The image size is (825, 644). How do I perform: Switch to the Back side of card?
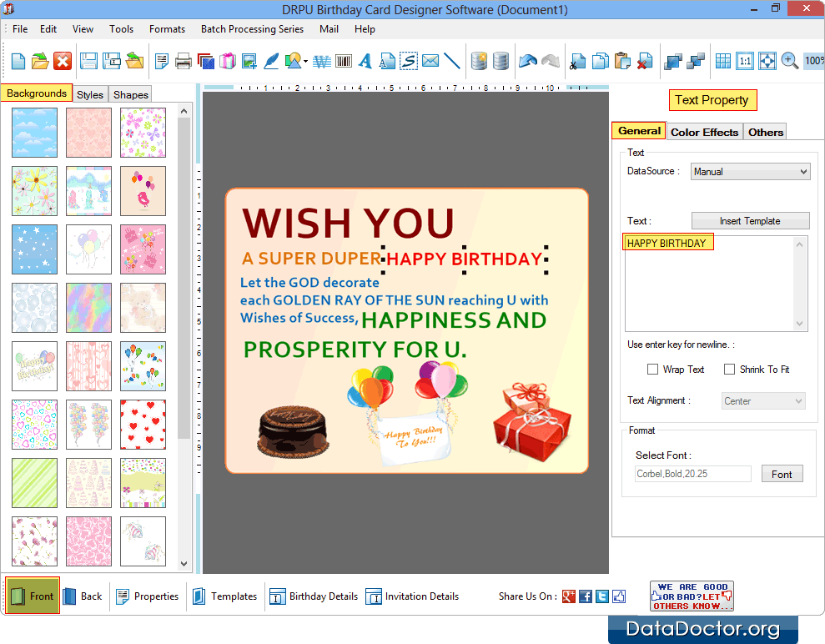83,596
